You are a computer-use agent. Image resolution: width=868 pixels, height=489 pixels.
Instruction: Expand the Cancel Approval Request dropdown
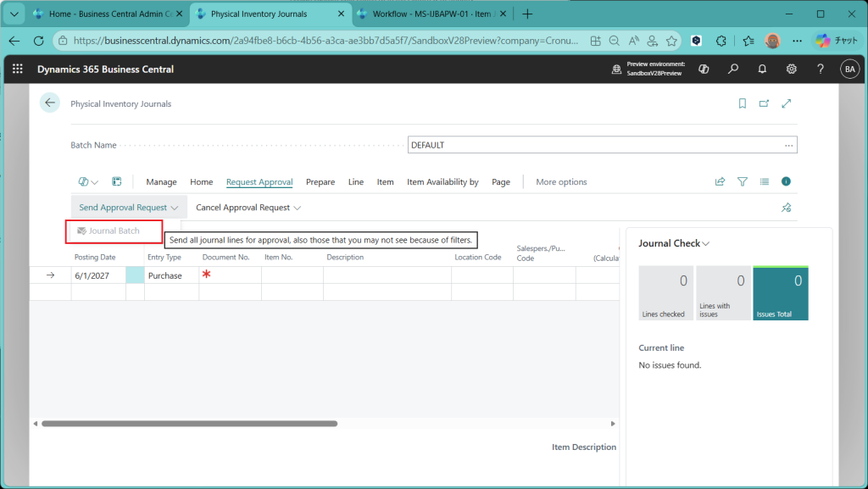(248, 208)
